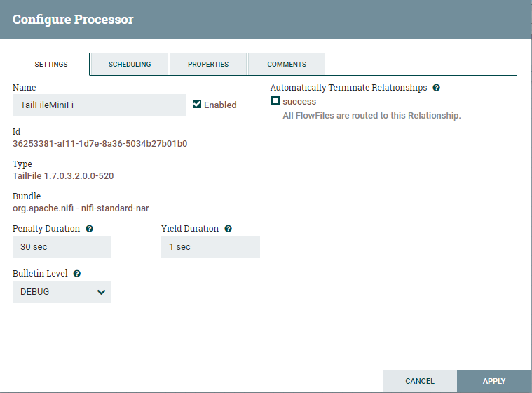
Task: Check the success relationship checkbox
Action: click(x=275, y=100)
